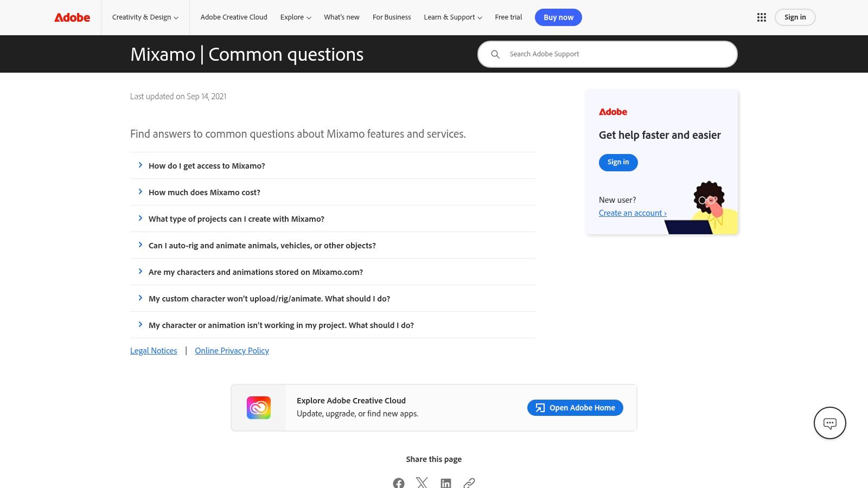This screenshot has height=488, width=868.
Task: Copy page link via chain icon
Action: [x=469, y=483]
